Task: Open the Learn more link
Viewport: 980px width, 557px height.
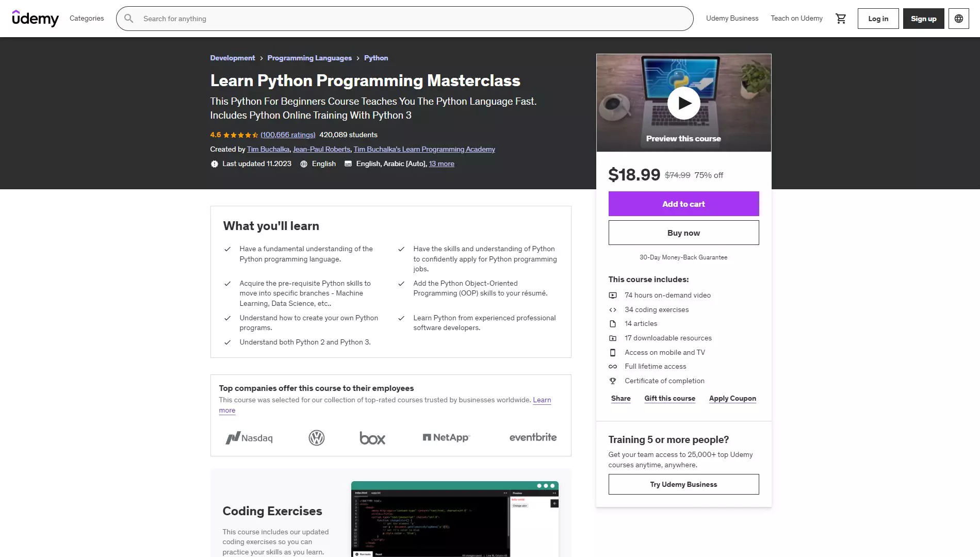Action: point(542,400)
